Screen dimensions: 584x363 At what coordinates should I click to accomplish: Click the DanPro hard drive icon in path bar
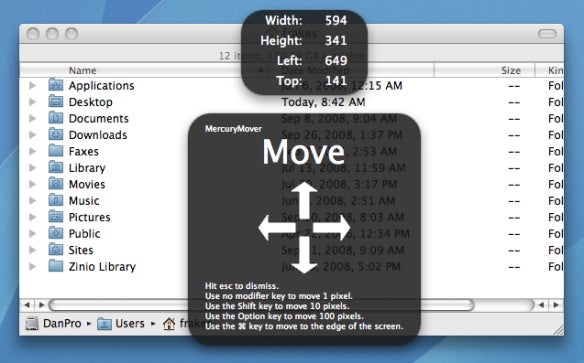click(x=32, y=323)
